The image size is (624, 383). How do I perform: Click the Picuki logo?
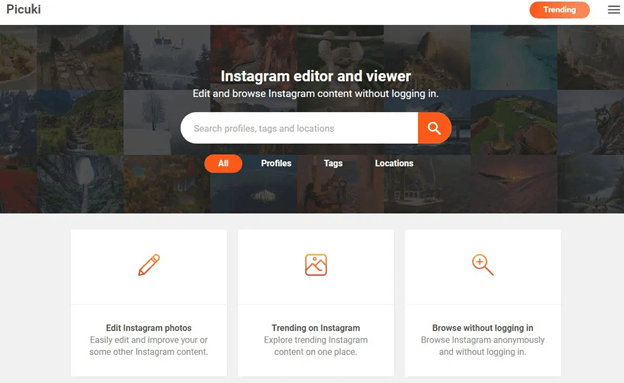pos(23,9)
